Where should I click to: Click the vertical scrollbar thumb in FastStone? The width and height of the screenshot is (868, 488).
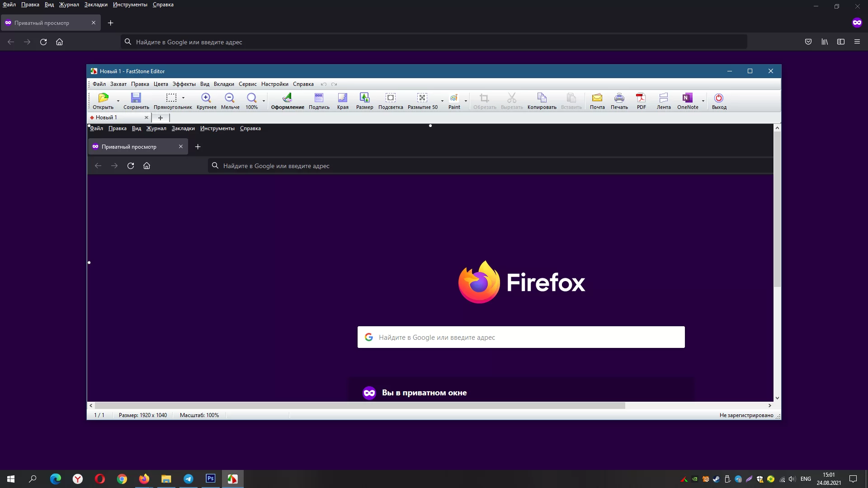tap(777, 209)
